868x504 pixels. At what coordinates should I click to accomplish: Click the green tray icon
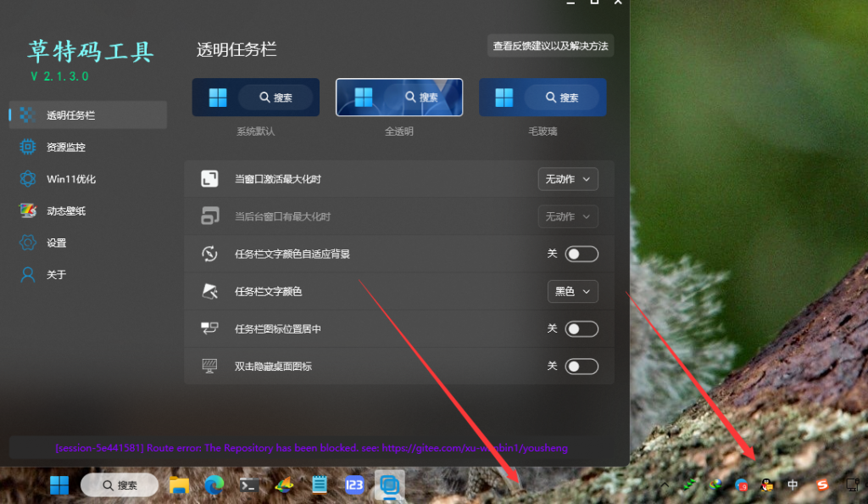(x=689, y=485)
